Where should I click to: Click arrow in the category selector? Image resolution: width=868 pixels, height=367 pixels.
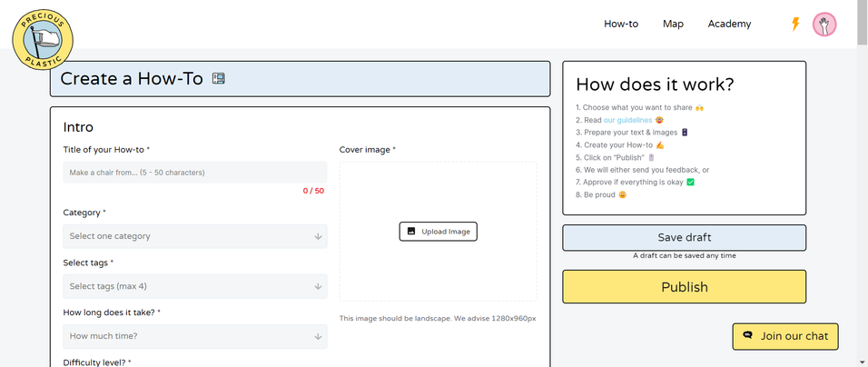point(318,236)
